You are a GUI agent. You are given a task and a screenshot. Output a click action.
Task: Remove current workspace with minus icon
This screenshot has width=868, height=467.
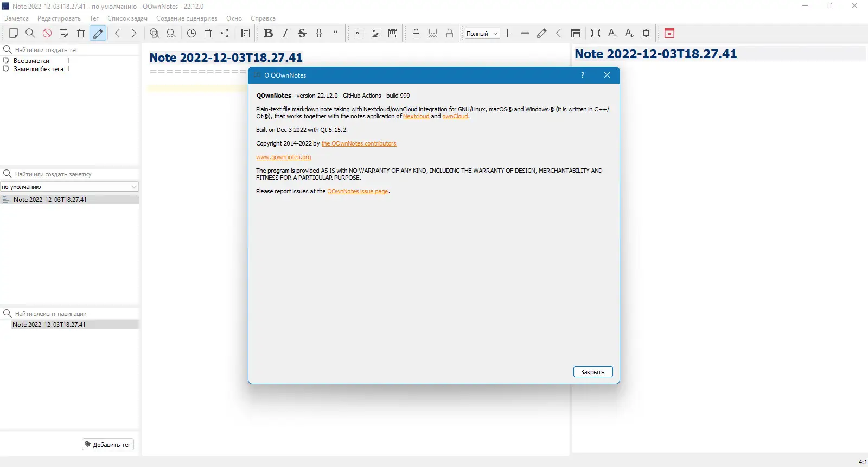tap(525, 33)
